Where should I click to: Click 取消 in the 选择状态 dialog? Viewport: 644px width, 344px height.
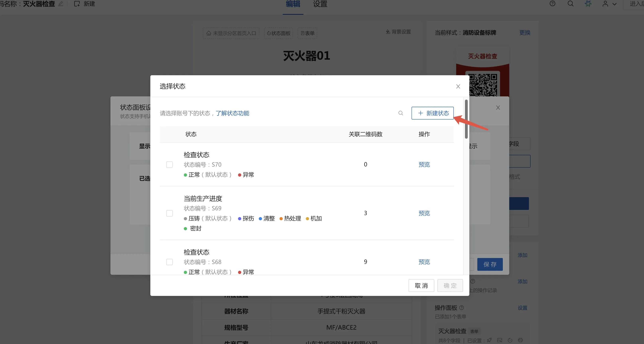[421, 286]
